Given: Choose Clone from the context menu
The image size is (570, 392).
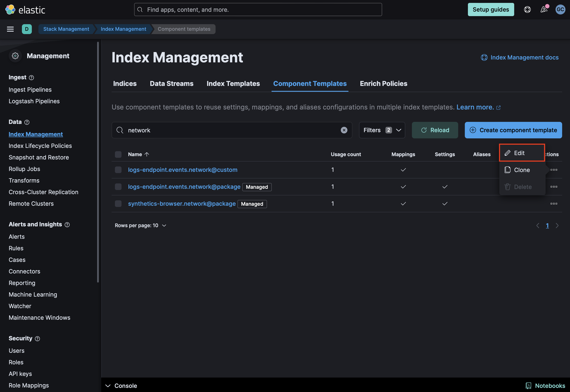Looking at the screenshot, I should point(522,170).
